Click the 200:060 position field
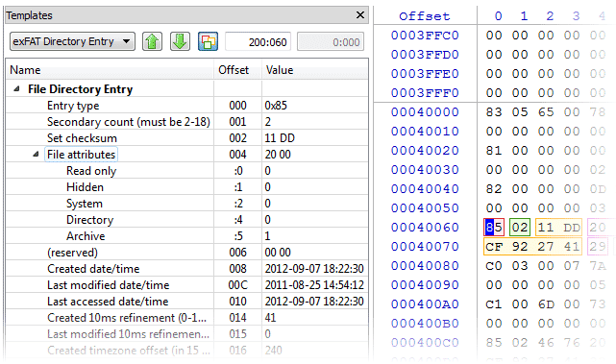The height and width of the screenshot is (364, 616). tap(259, 41)
